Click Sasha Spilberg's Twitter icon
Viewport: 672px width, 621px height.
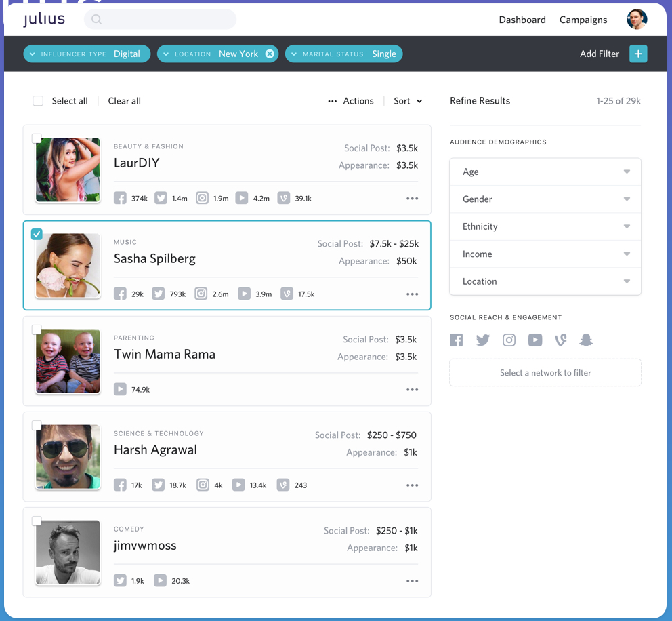(x=158, y=294)
